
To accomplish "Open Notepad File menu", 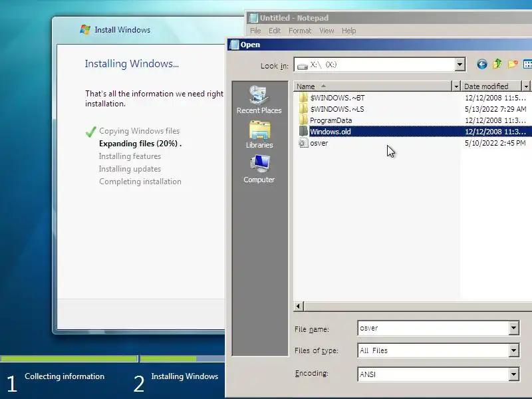I will point(255,31).
